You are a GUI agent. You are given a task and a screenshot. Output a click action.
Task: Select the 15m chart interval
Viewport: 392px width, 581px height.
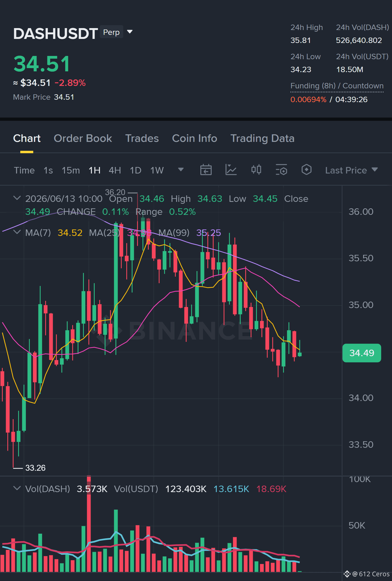[71, 170]
